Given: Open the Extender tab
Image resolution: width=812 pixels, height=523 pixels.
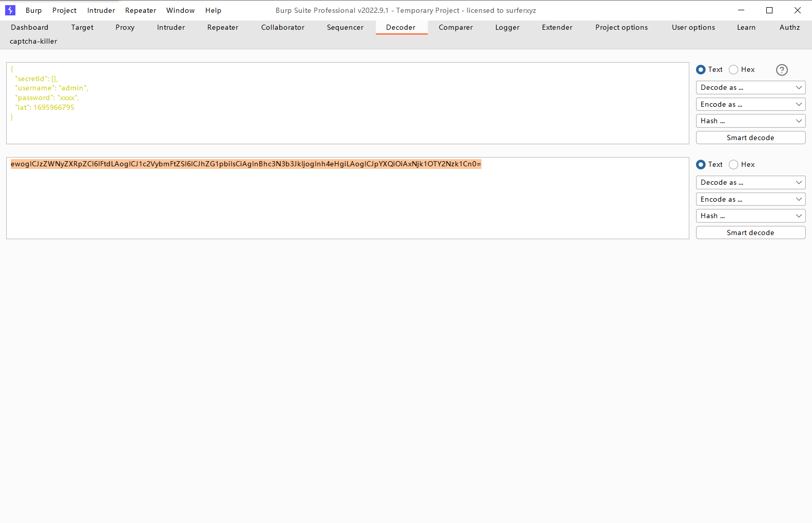Looking at the screenshot, I should click(x=557, y=28).
